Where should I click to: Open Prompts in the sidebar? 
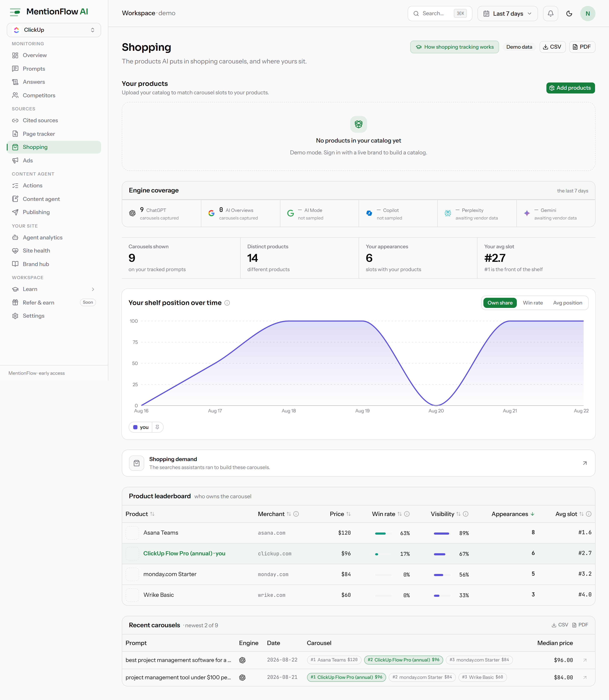pos(54,69)
